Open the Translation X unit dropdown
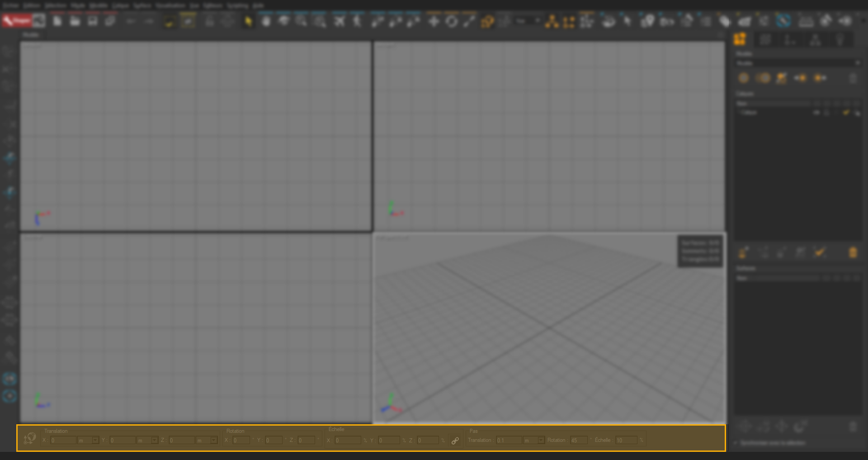868x460 pixels. pos(95,440)
